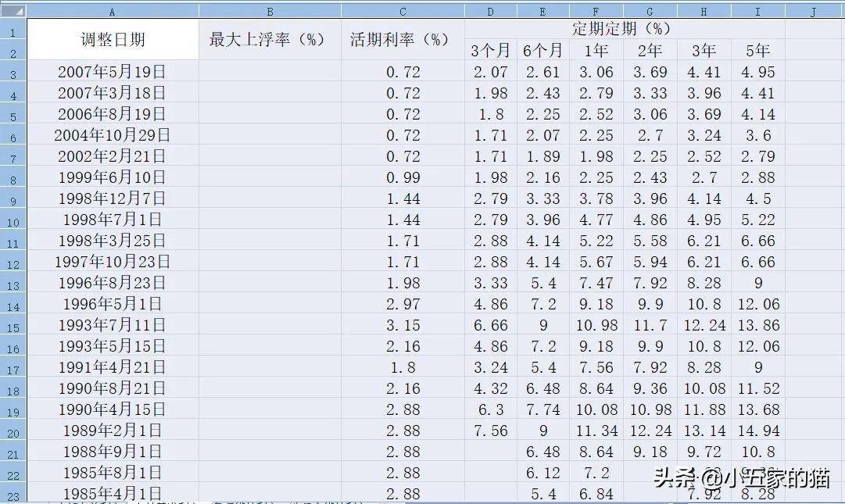
Task: Select the date cell 1989年2月1日
Action: pyautogui.click(x=113, y=430)
